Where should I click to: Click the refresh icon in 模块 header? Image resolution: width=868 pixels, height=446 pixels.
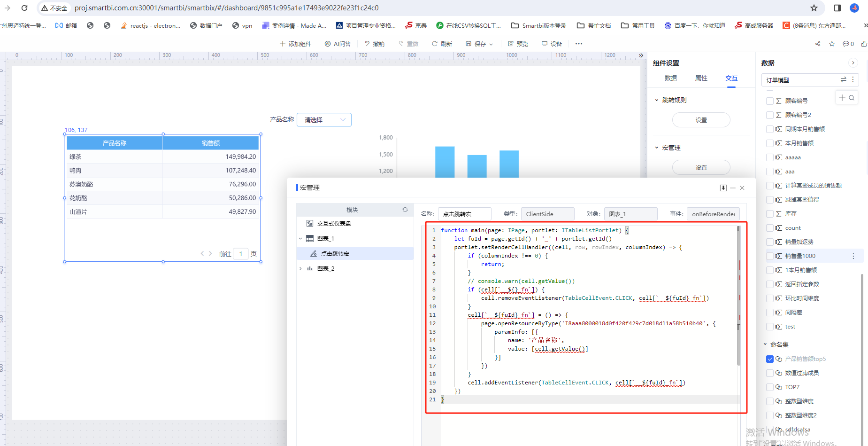pyautogui.click(x=405, y=210)
